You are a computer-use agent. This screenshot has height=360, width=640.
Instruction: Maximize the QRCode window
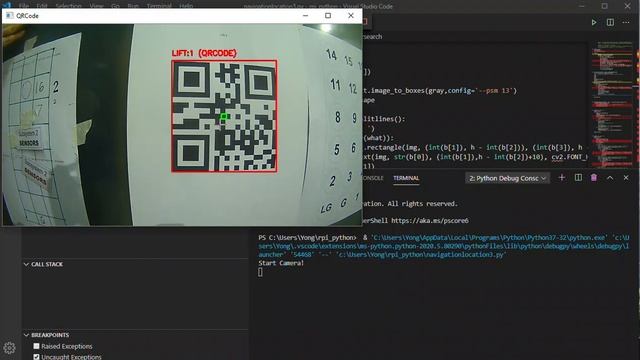pos(328,16)
